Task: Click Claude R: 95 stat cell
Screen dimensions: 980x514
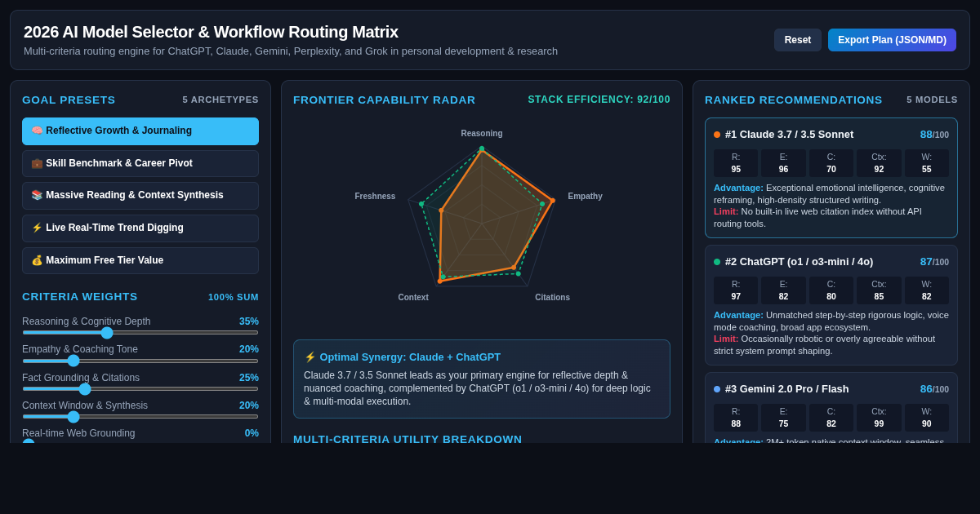Action: pos(736,163)
